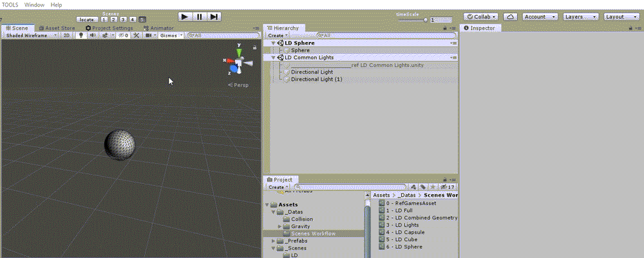Toggle scene effects image icon

104,35
